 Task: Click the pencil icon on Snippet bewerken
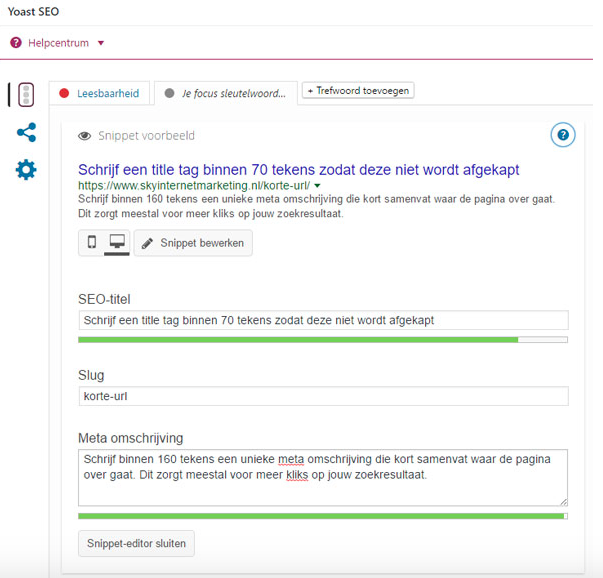pyautogui.click(x=147, y=243)
